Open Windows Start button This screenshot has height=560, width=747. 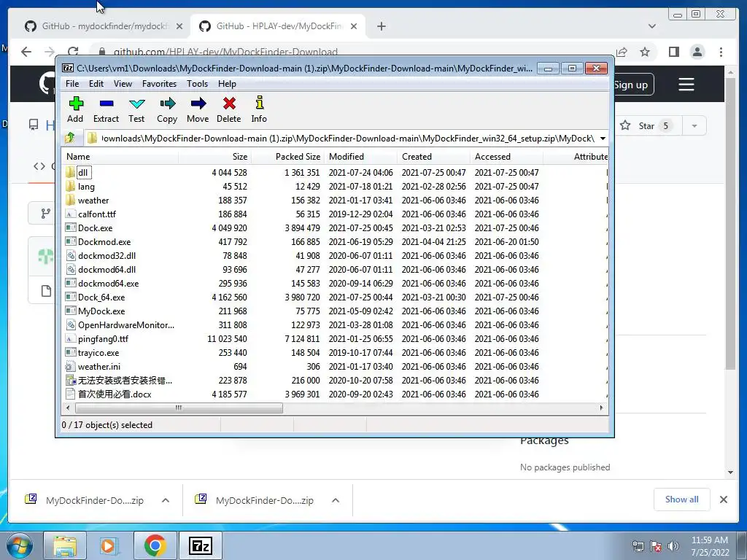20,545
